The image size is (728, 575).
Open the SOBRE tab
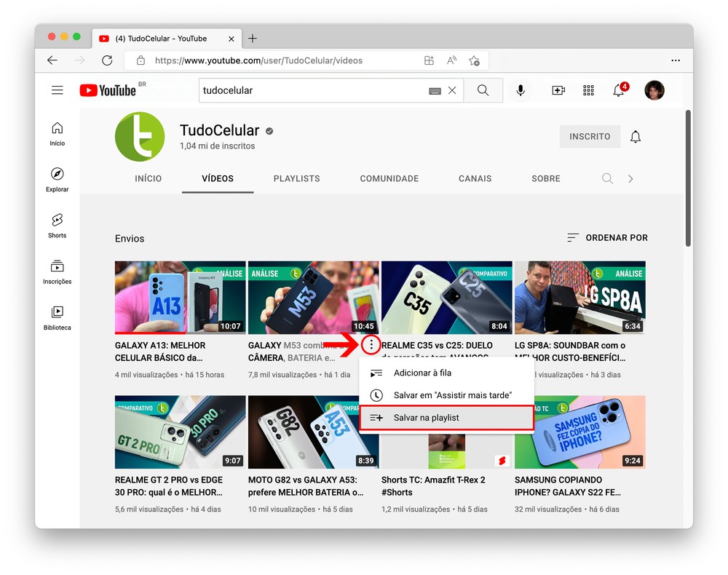(x=546, y=178)
